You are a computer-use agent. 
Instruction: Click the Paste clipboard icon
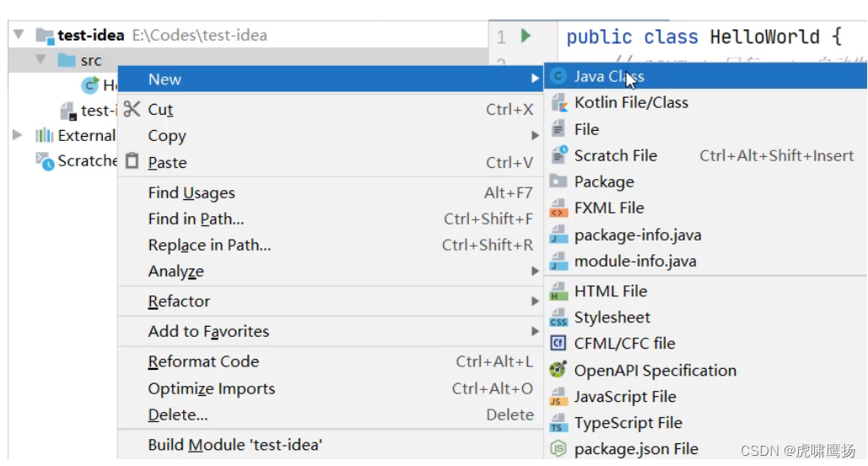(132, 161)
